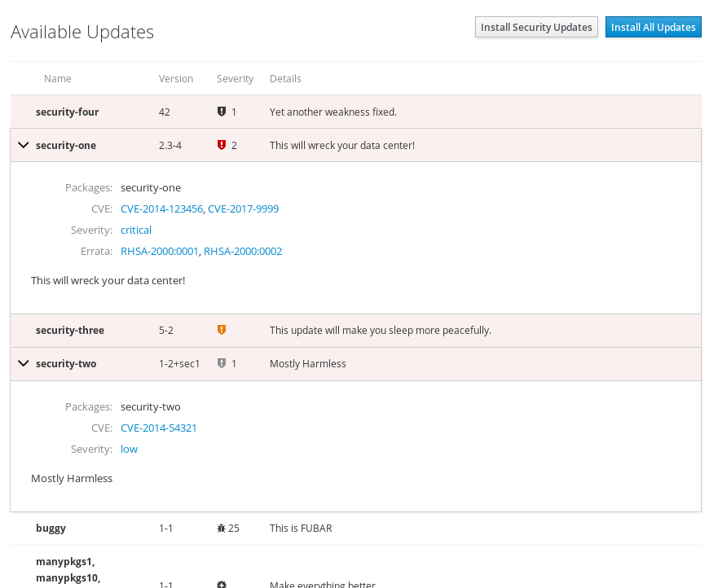Install only security updates
Viewport: 709px width, 588px height.
536,27
